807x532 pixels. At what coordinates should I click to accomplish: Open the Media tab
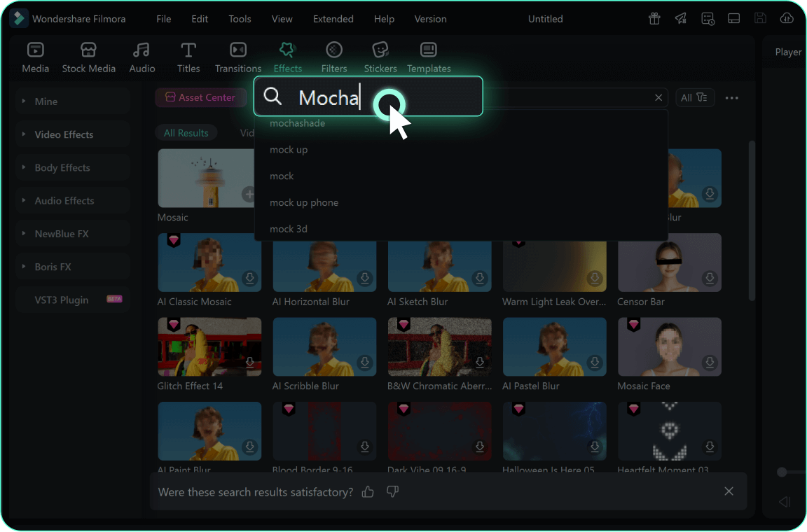tap(35, 57)
